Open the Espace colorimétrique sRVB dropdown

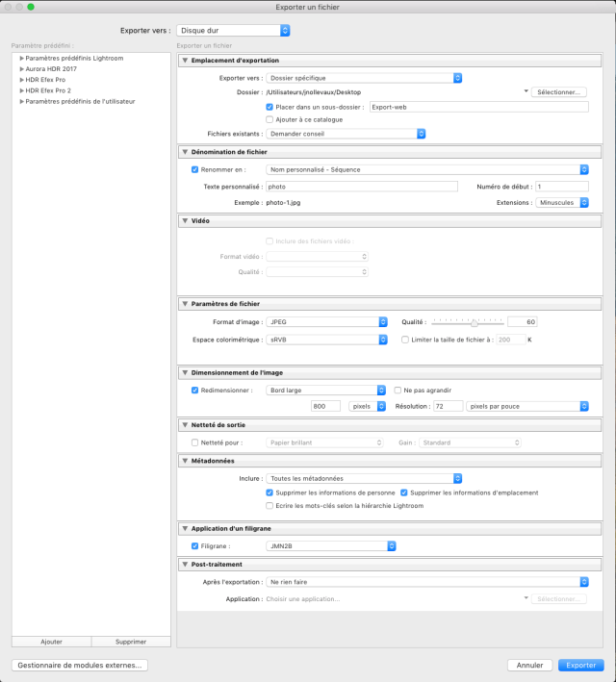point(321,340)
